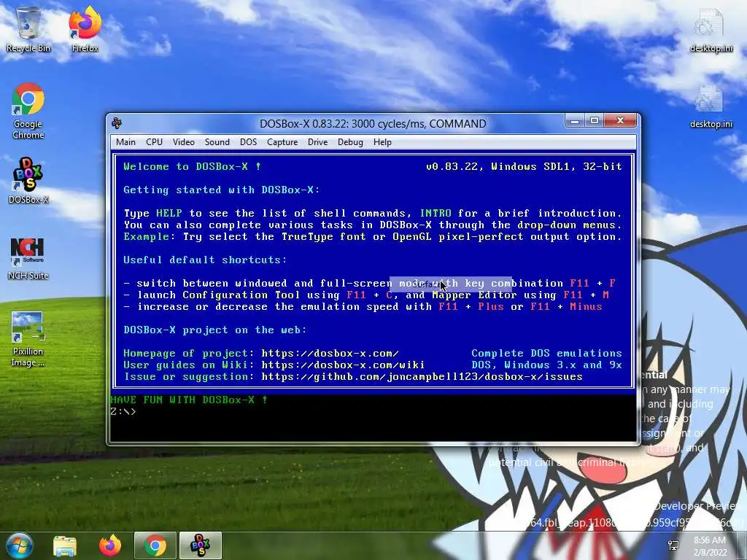Select the NCH Suite desktop shortcut
This screenshot has width=747, height=560.
28,258
